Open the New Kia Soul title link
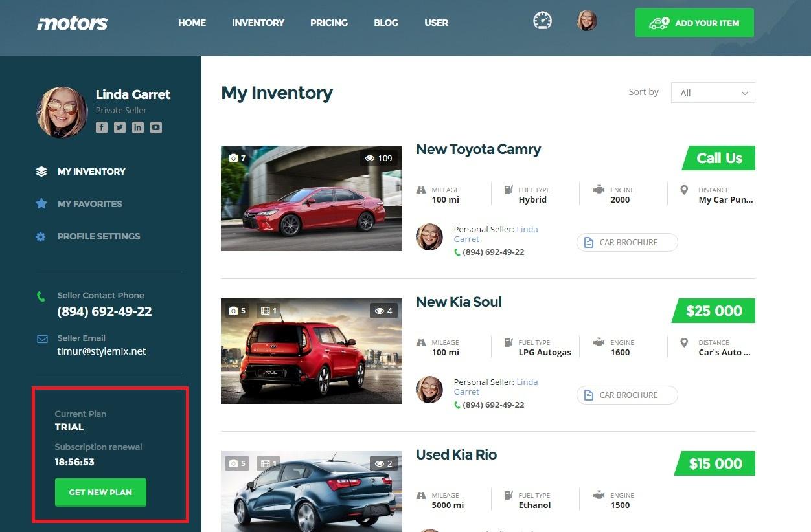 [459, 302]
